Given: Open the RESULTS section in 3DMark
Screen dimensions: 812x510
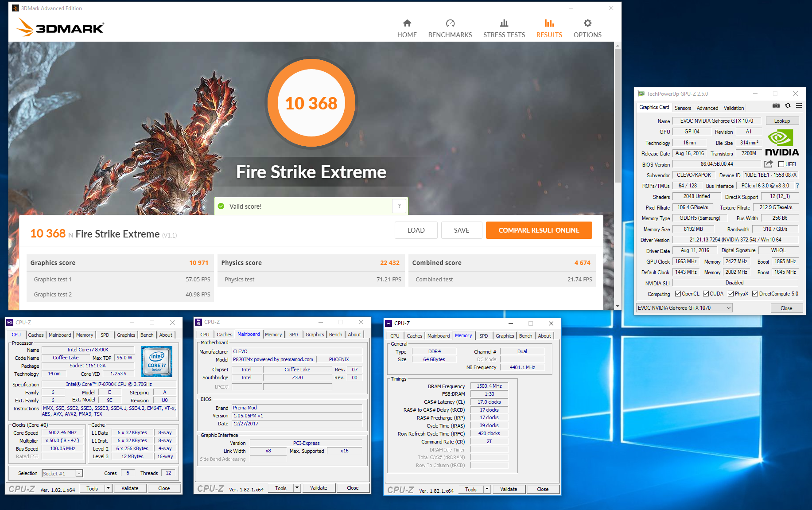Looking at the screenshot, I should click(549, 29).
